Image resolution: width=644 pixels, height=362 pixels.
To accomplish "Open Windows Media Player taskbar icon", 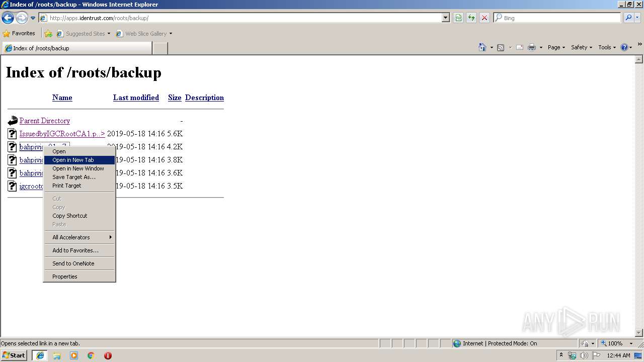I will click(x=74, y=355).
